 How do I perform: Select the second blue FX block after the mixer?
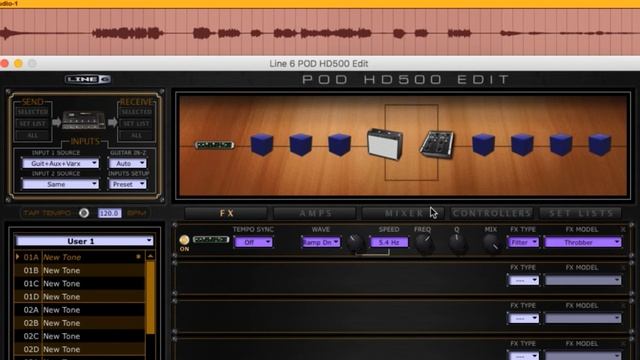(522, 144)
